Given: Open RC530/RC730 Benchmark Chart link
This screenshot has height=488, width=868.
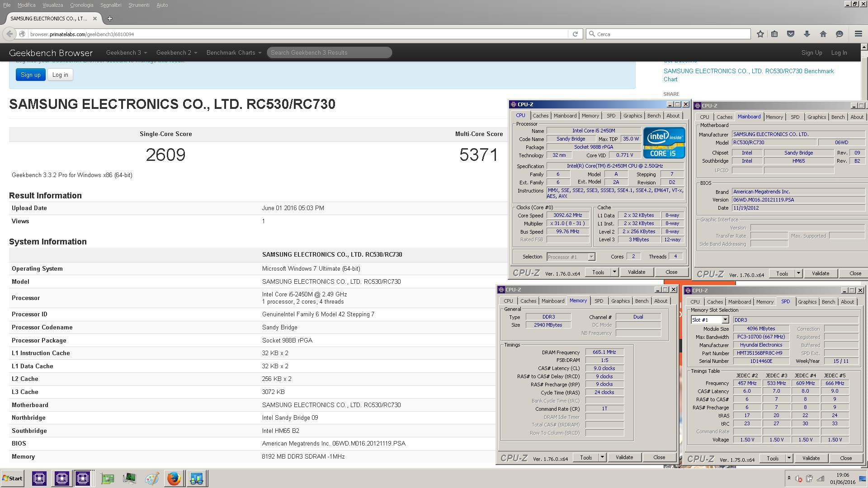Looking at the screenshot, I should (x=748, y=75).
